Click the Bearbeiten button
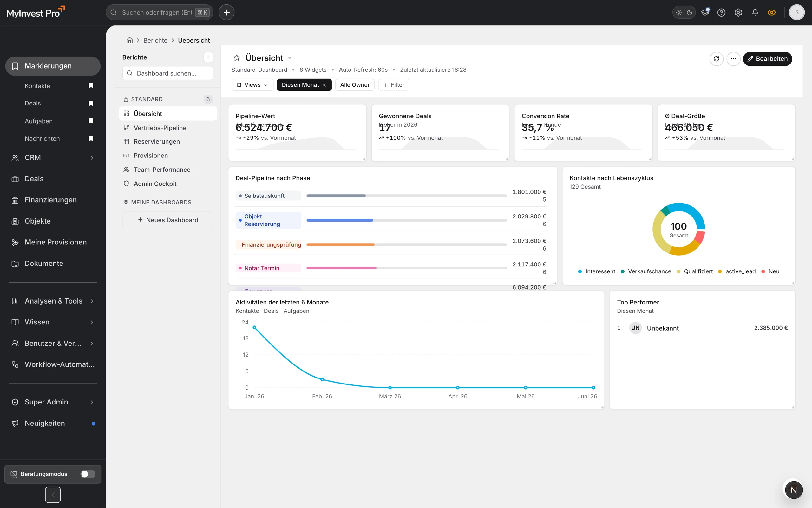 pyautogui.click(x=767, y=59)
